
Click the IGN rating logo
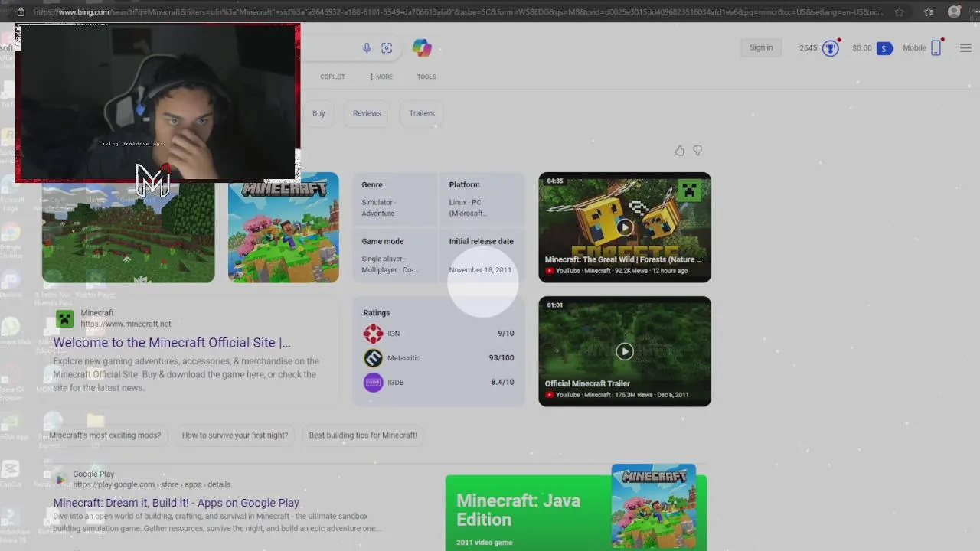373,334
